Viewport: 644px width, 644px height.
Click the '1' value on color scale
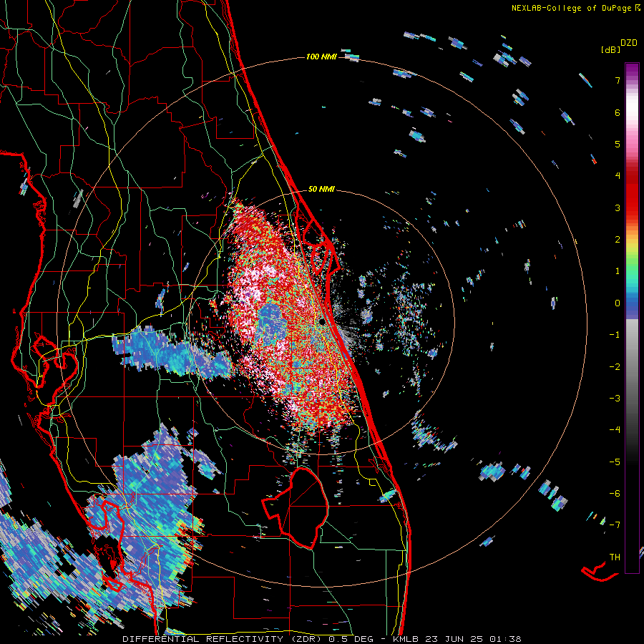tap(618, 271)
